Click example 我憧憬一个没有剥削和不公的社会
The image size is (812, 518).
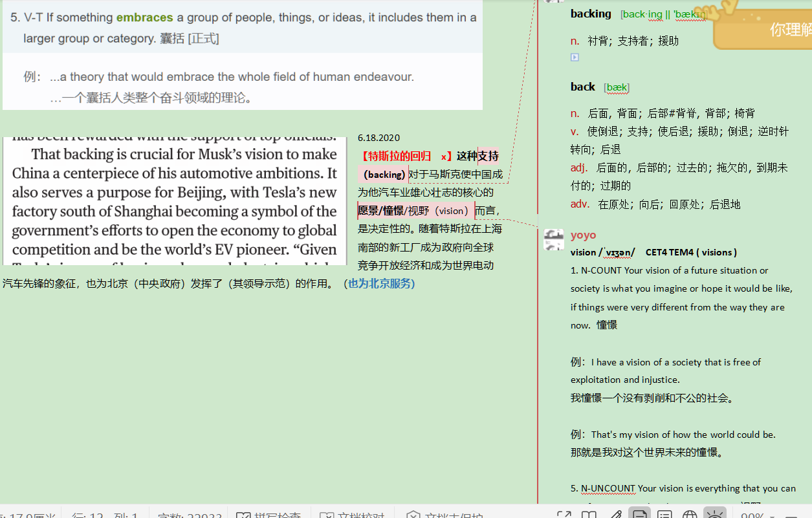(653, 398)
